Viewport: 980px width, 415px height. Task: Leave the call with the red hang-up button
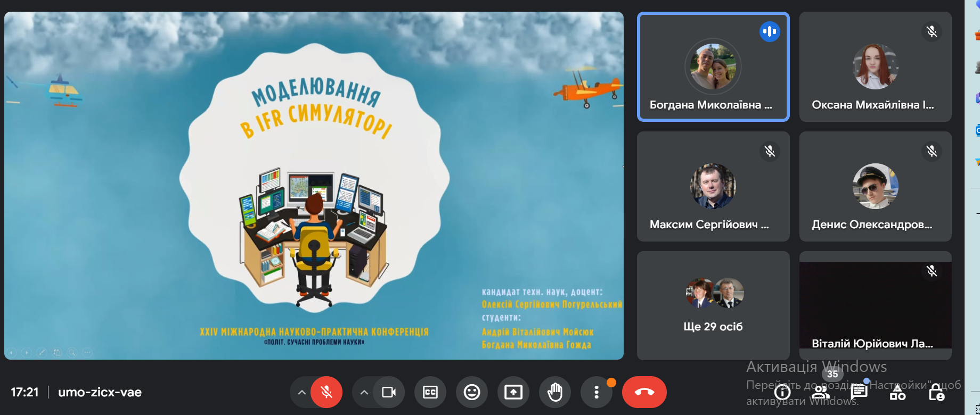point(644,392)
